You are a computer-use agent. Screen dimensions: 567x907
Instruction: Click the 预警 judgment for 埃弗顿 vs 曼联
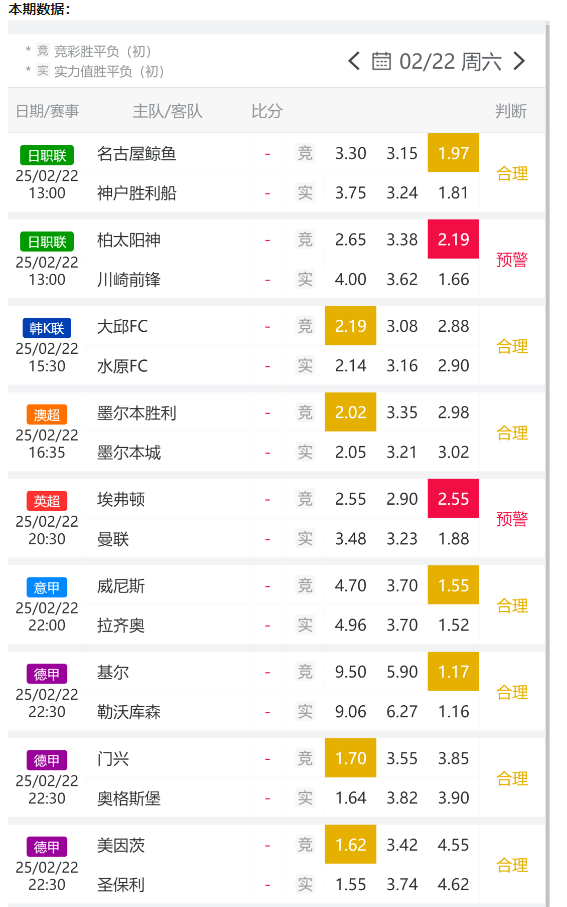[x=512, y=519]
